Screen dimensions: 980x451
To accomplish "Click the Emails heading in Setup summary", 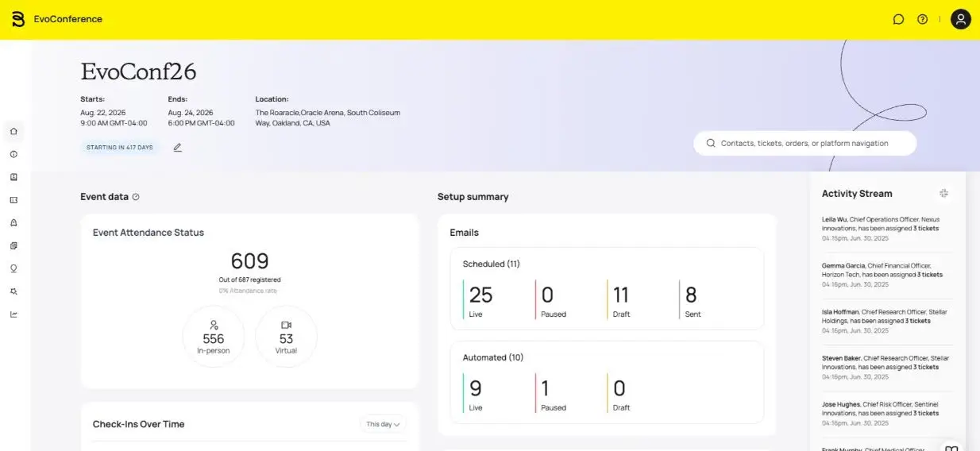I will pyautogui.click(x=465, y=233).
